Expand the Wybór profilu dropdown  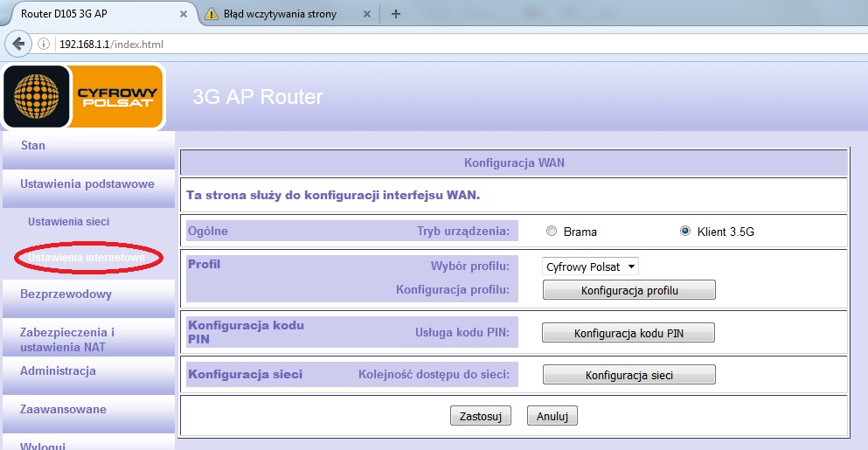point(590,267)
